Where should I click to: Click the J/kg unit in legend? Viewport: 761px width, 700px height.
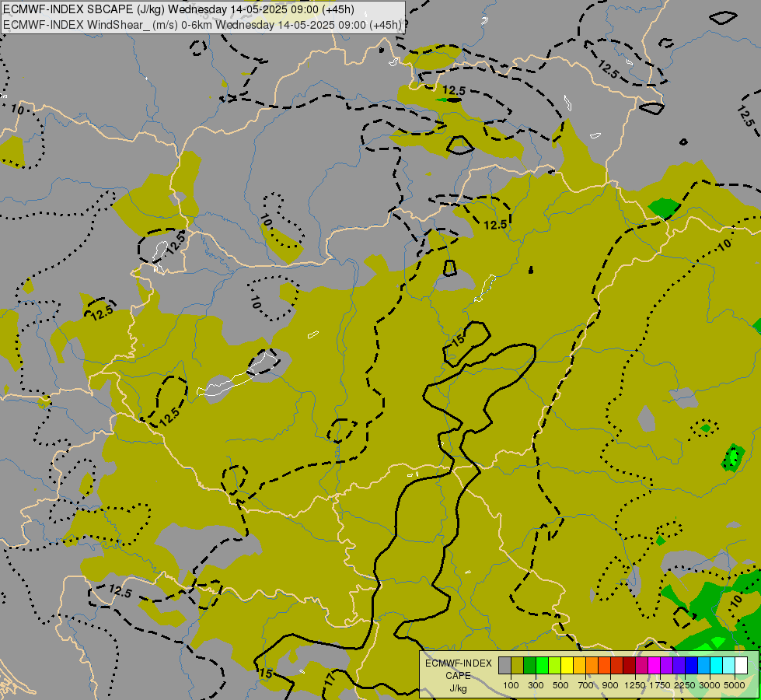click(458, 688)
